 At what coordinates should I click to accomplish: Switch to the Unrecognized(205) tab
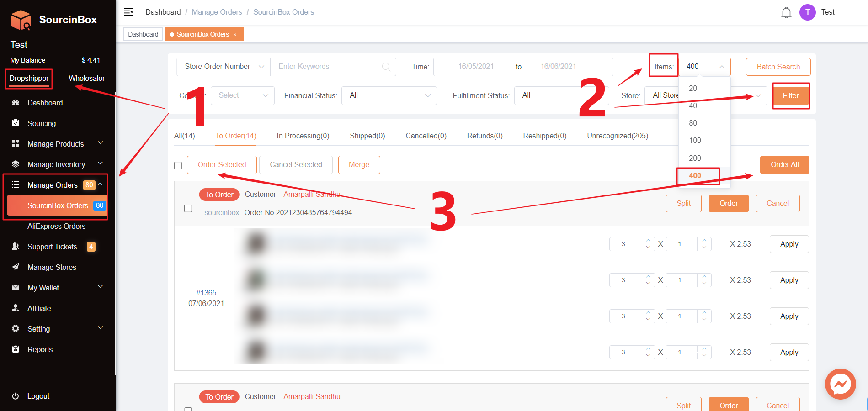(618, 136)
